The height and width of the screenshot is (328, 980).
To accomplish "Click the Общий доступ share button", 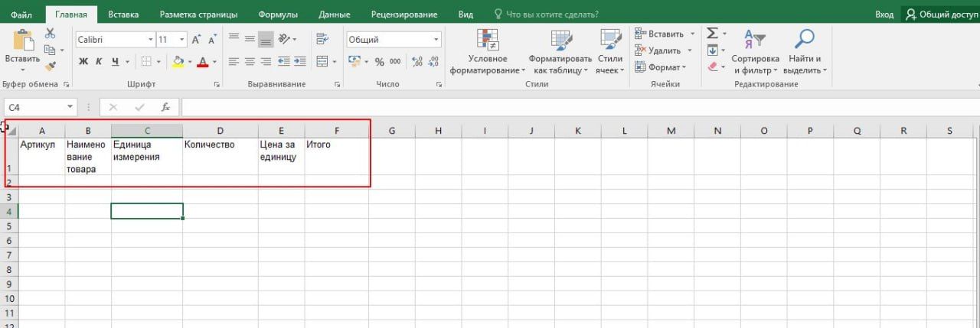I will pyautogui.click(x=940, y=14).
